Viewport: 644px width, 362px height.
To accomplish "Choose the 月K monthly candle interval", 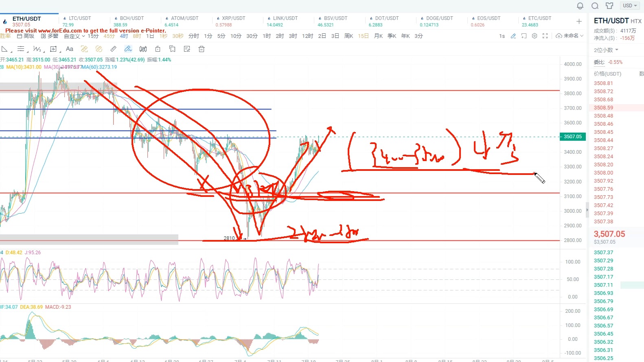I will (379, 36).
